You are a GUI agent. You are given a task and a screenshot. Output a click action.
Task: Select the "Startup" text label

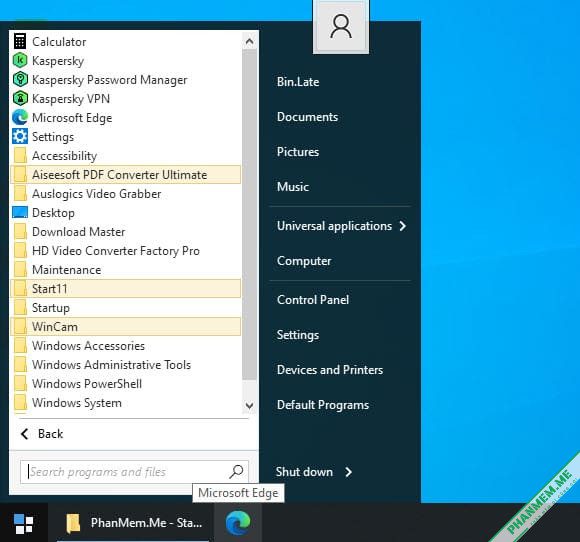click(51, 308)
